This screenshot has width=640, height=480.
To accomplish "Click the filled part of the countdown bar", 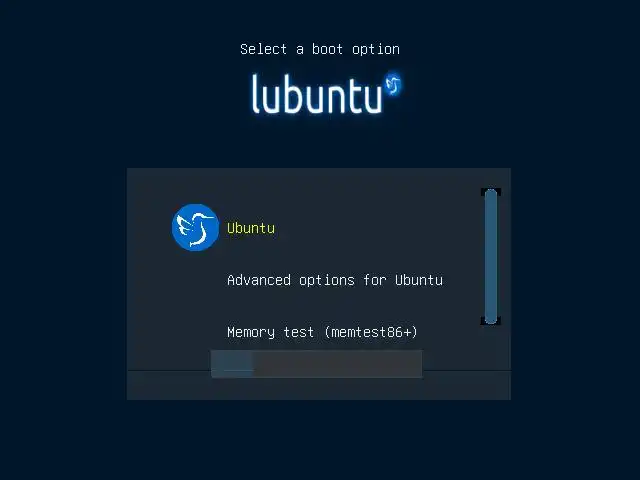I will [232, 364].
